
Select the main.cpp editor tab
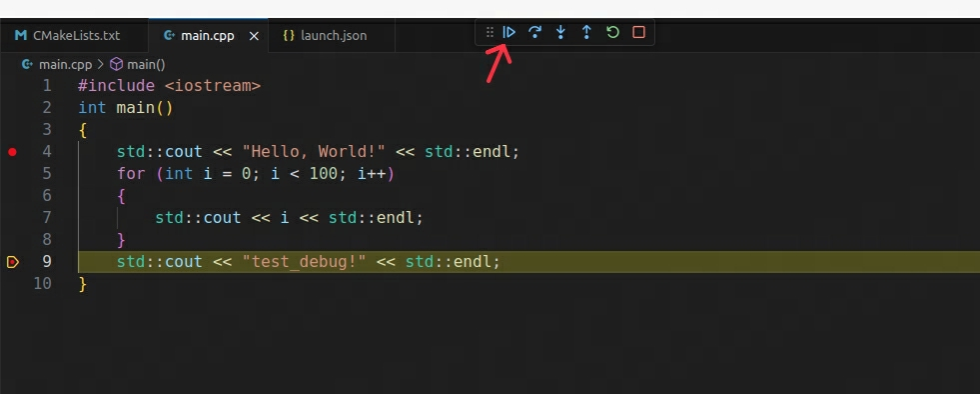coord(208,36)
